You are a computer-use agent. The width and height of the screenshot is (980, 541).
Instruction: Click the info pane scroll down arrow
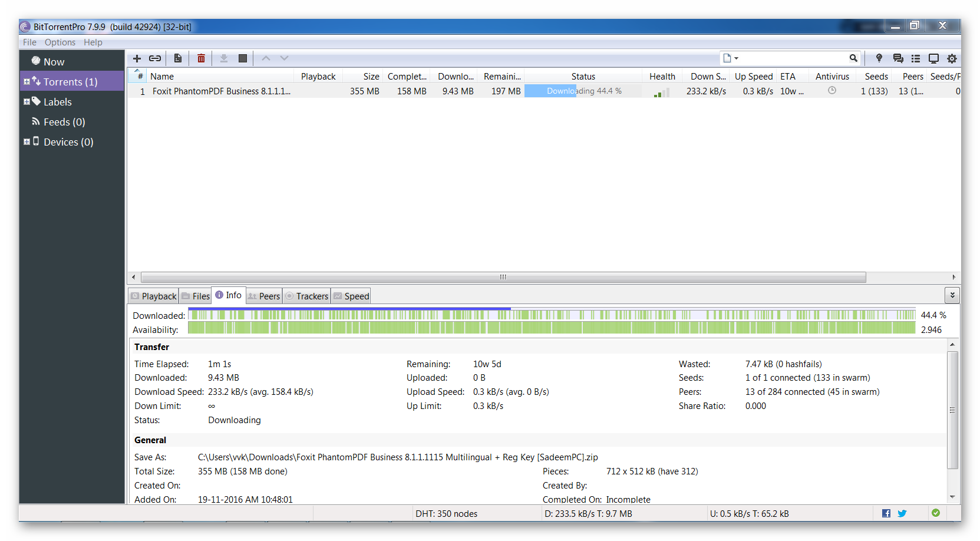tap(952, 497)
